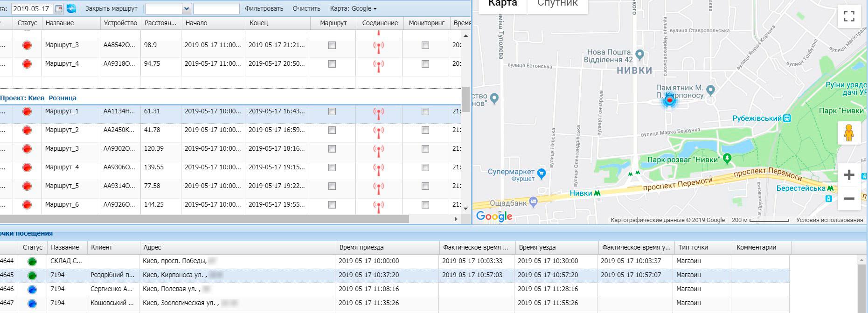This screenshot has height=313, width=868.
Task: Expand the Карта: Google map provider menu
Action: (x=353, y=8)
